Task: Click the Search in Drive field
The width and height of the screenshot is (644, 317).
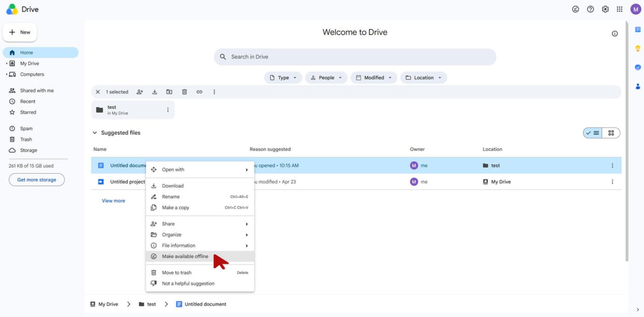Action: point(355,57)
